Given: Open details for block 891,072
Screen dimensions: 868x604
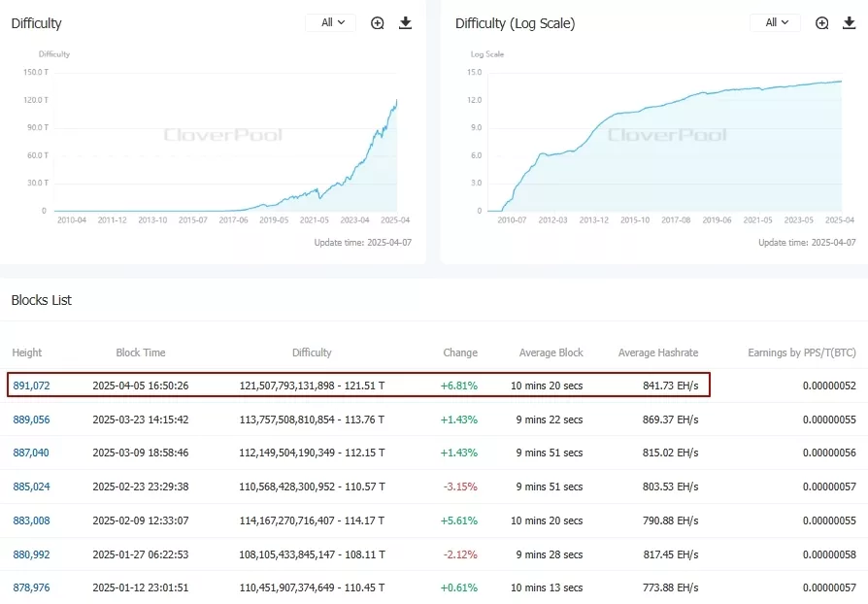Looking at the screenshot, I should [x=31, y=385].
